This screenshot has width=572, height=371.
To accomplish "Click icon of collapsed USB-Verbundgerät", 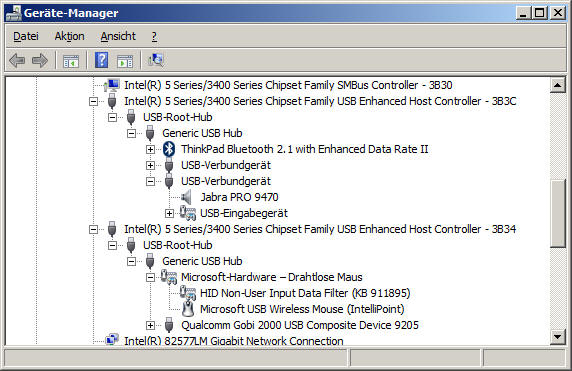I will pos(169,165).
